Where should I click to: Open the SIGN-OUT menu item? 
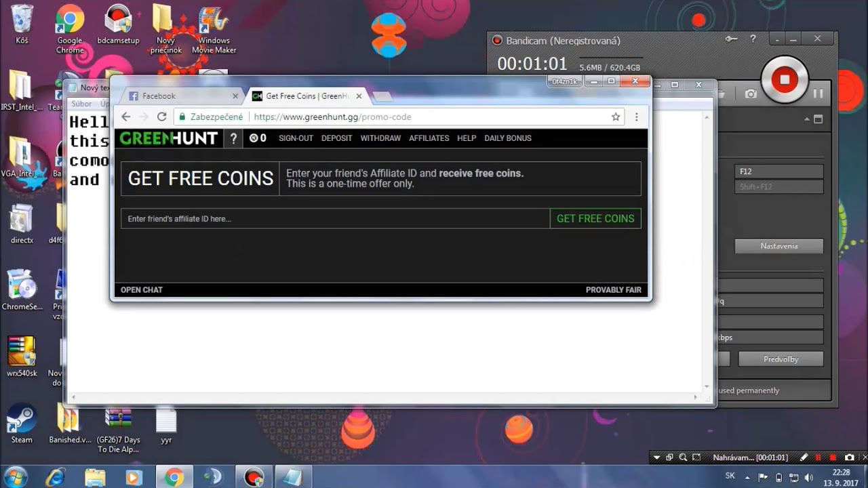296,138
